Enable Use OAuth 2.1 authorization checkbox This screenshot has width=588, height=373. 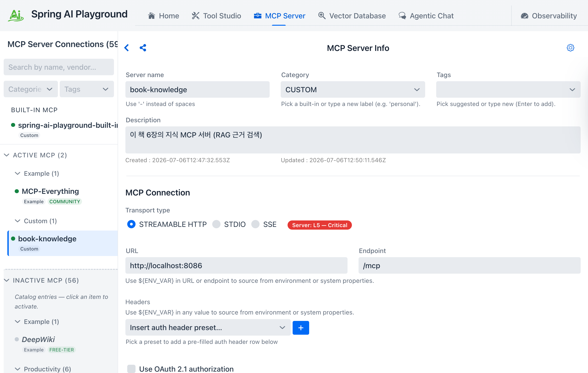131,369
